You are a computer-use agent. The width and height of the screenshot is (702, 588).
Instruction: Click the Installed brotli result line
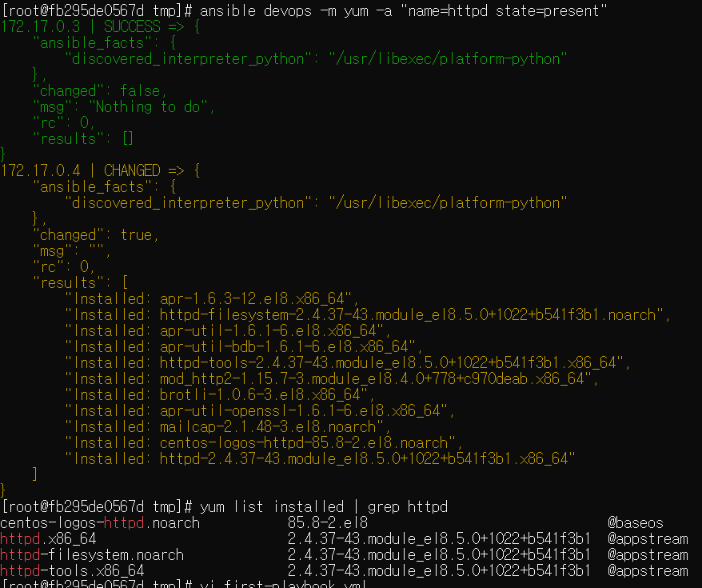pyautogui.click(x=219, y=394)
